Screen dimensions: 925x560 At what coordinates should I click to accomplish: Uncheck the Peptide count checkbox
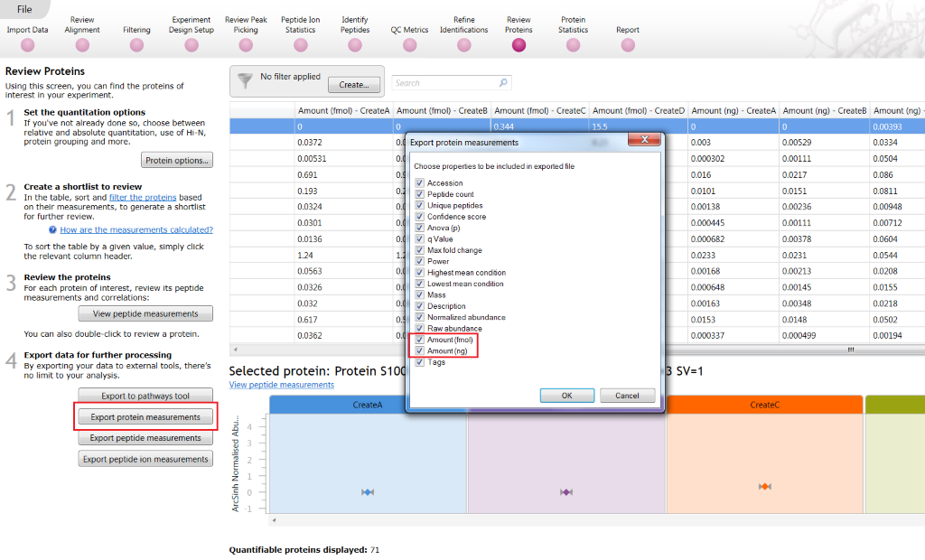pos(419,194)
